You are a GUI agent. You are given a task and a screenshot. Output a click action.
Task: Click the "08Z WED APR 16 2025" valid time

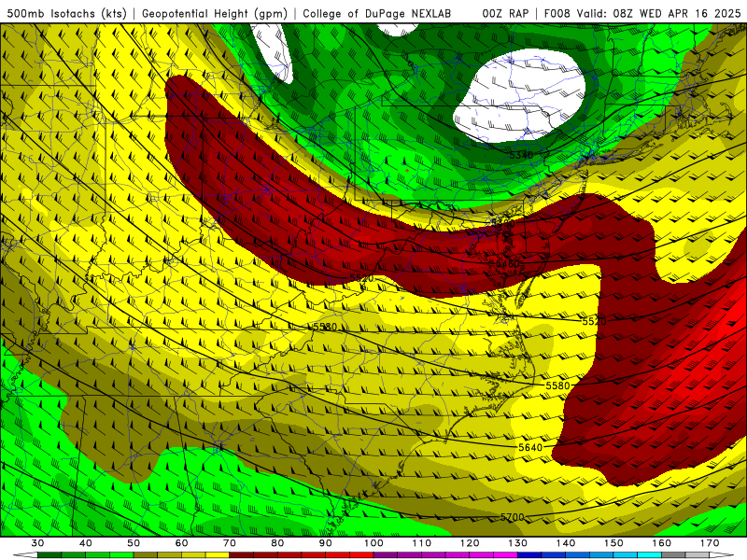point(677,13)
